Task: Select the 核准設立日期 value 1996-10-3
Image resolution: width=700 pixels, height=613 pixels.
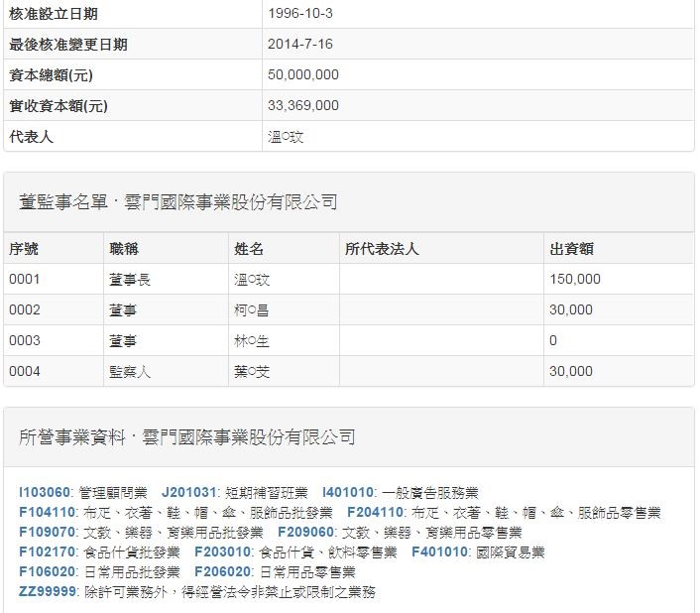Action: [x=300, y=14]
